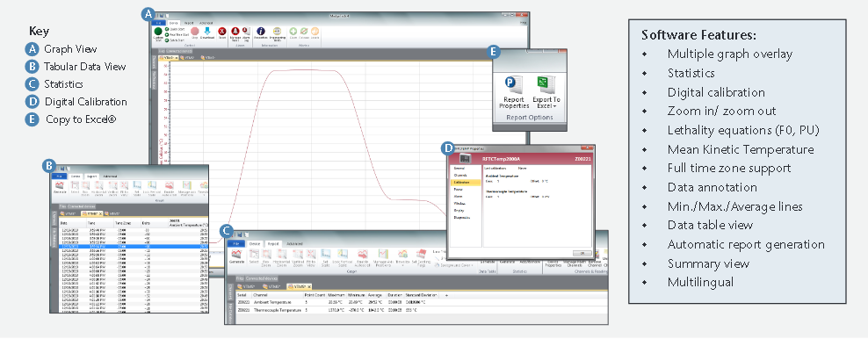Click the red Stop octagon icon

(x=195, y=31)
